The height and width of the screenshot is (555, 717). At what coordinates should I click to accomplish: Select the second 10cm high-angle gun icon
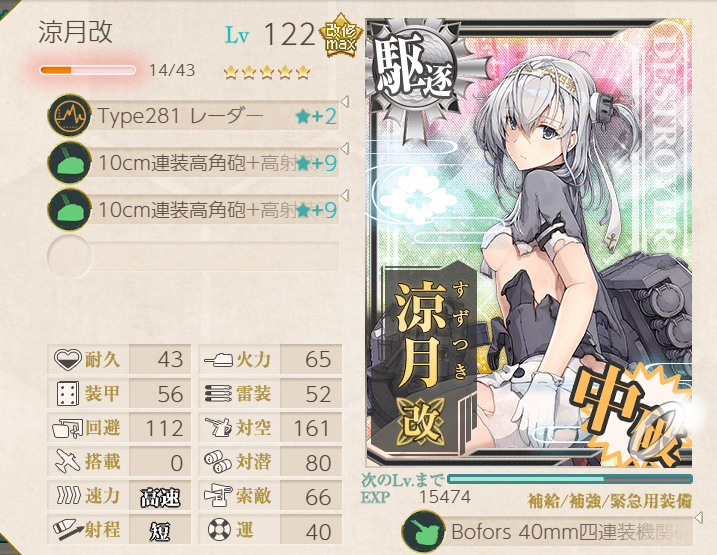[x=70, y=210]
